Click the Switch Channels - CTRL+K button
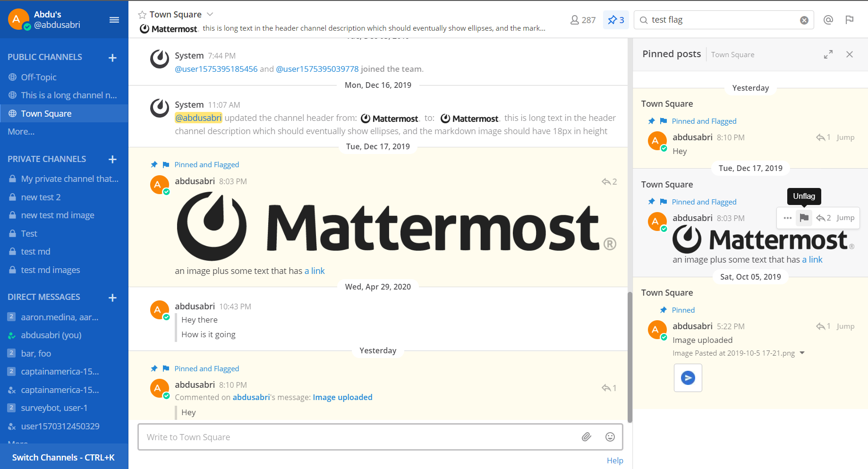868x469 pixels. pos(64,457)
